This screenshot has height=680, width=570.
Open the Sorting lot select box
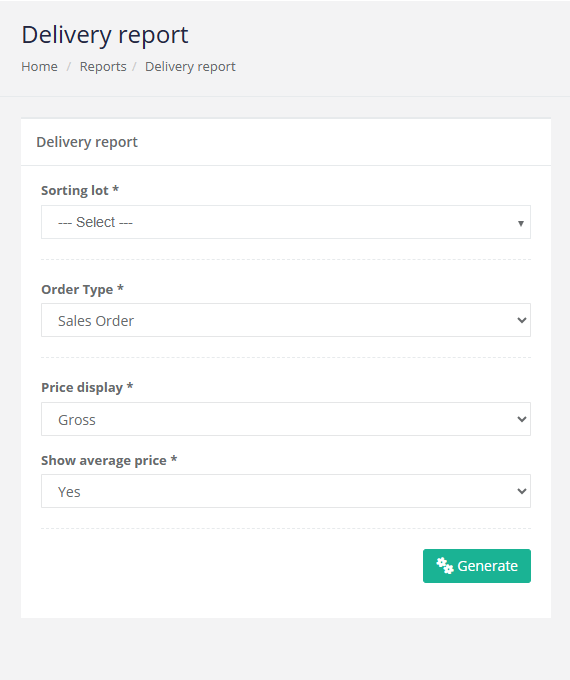pos(286,222)
